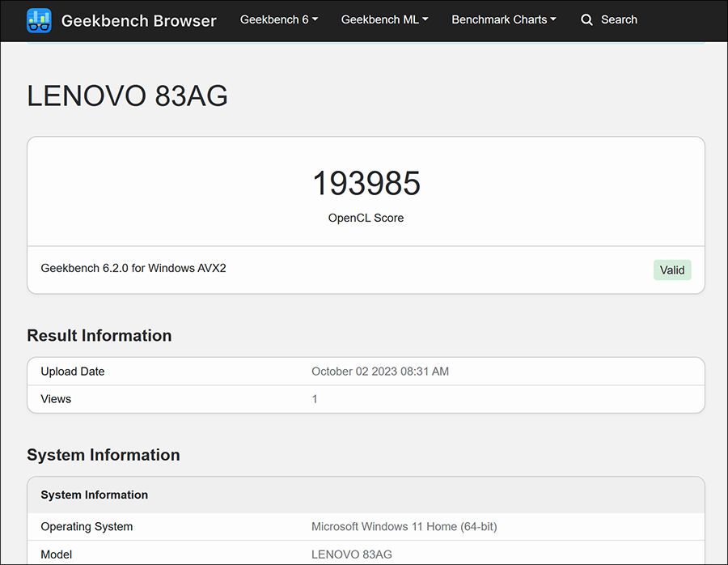Click the System Information table header
The height and width of the screenshot is (565, 728).
click(95, 495)
